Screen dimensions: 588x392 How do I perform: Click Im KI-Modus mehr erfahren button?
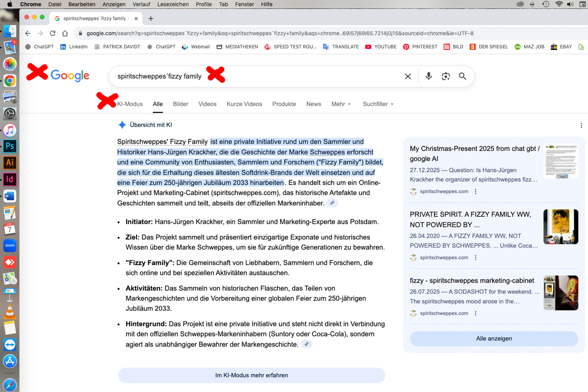[251, 375]
